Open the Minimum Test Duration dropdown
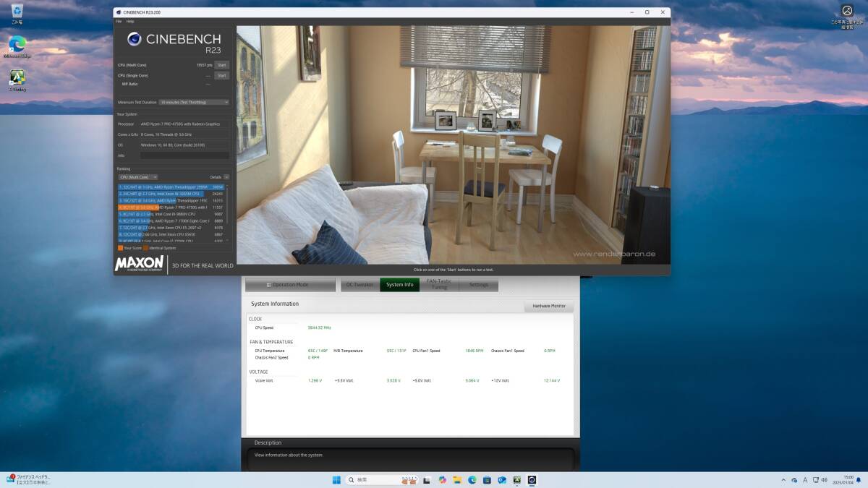This screenshot has width=868, height=488. point(194,103)
